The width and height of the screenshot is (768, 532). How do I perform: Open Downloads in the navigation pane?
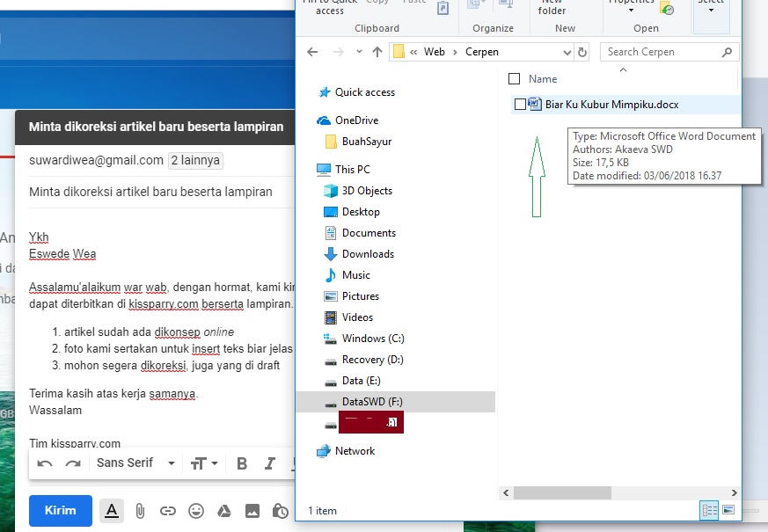click(368, 254)
